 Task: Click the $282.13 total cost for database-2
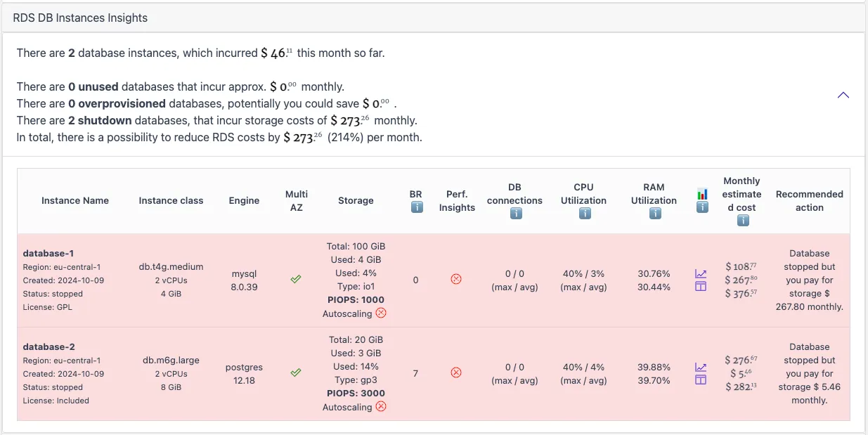click(x=741, y=387)
